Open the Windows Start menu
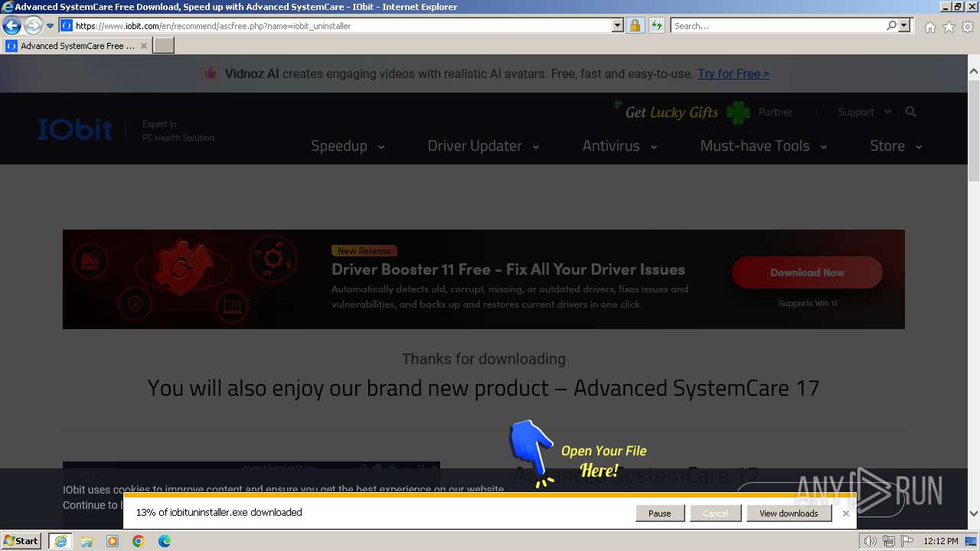This screenshot has width=980, height=551. 21,540
